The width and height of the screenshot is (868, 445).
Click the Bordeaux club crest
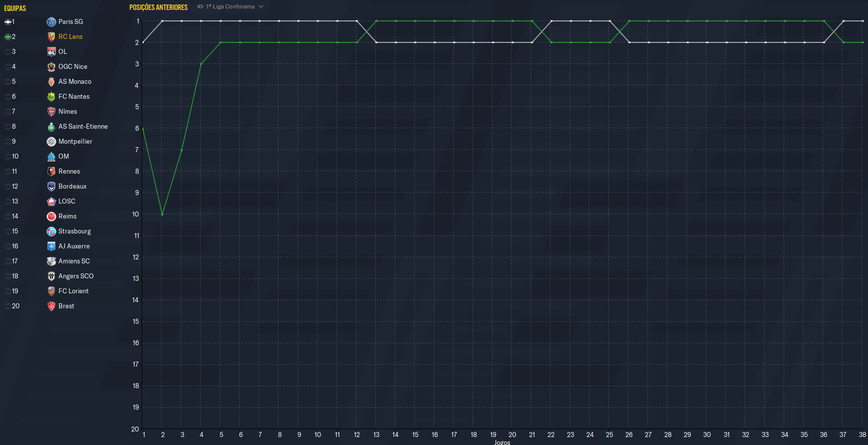click(x=51, y=187)
